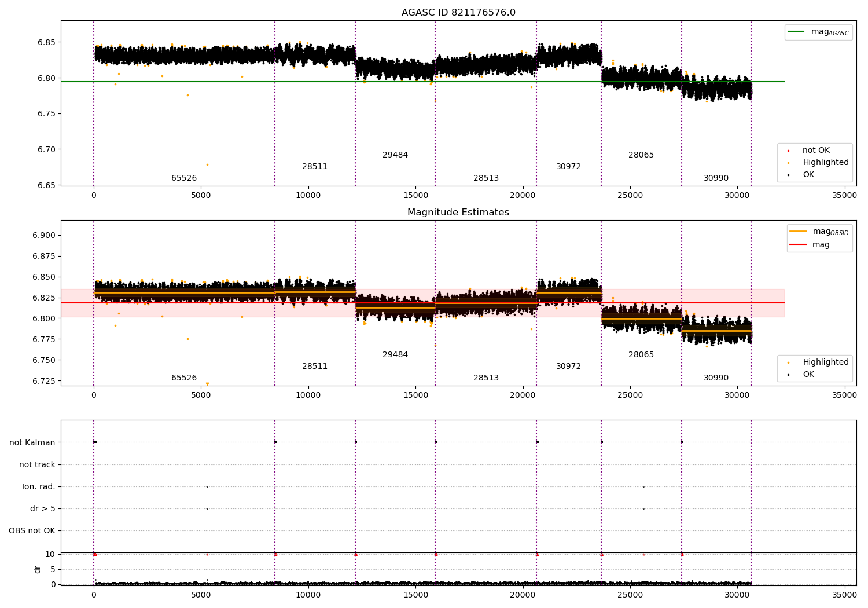Click obsid label 30972 in AGASC ID plot
Screen dimensions: 868x608
pos(568,167)
